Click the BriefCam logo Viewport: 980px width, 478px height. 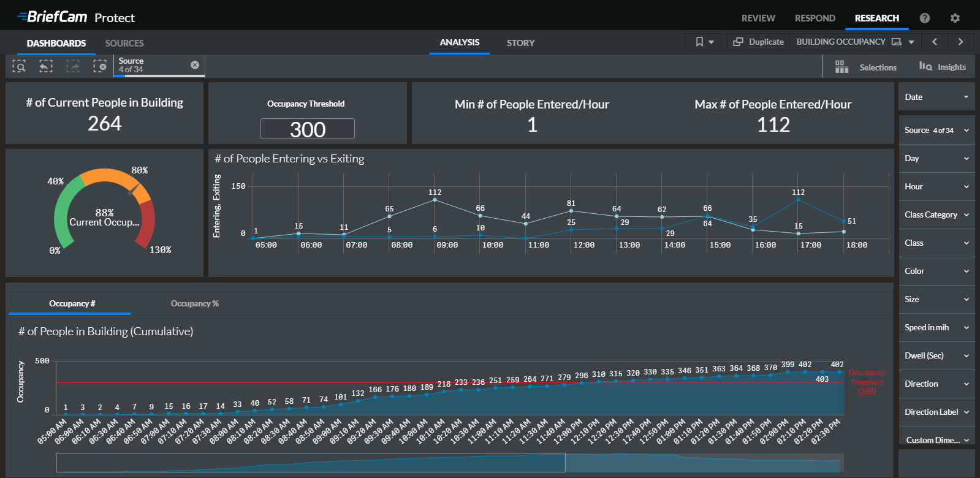click(x=53, y=17)
